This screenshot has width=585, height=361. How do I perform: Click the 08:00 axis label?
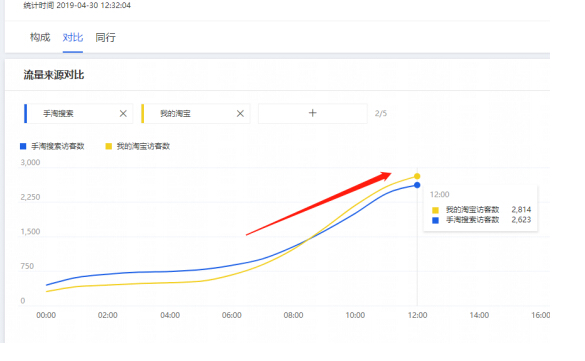[293, 315]
